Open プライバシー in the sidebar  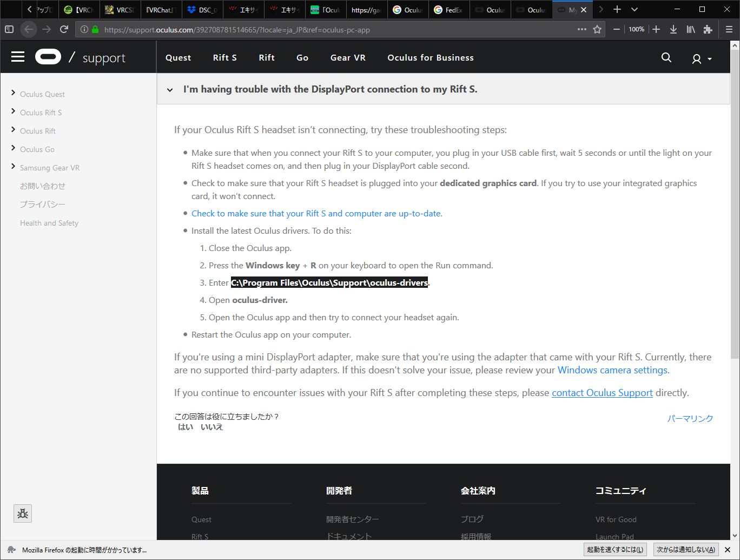[43, 204]
